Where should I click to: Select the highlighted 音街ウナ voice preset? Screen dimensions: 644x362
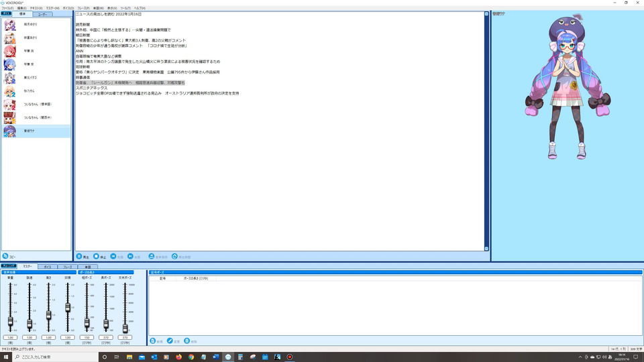tap(36, 131)
